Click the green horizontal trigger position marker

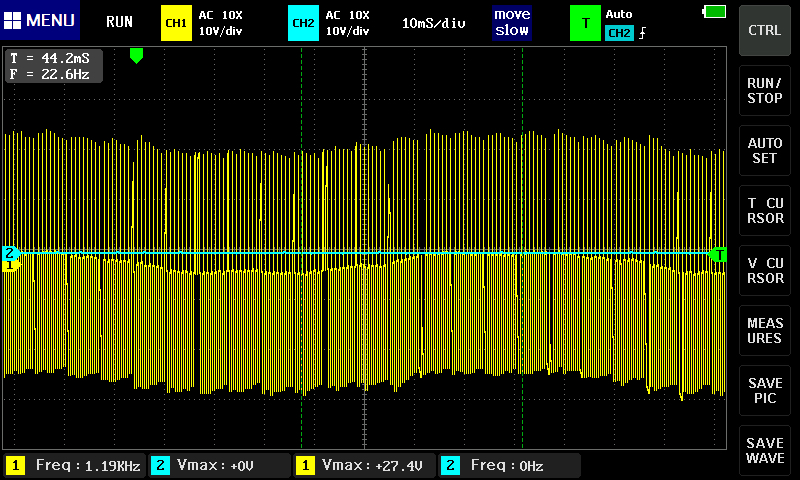[137, 56]
